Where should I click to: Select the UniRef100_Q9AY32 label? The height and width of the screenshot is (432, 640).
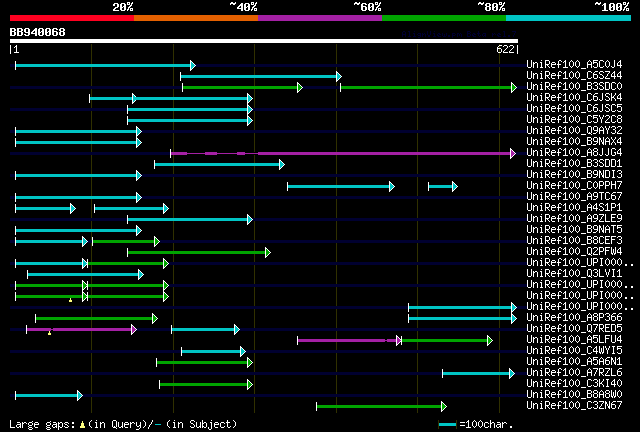pos(574,130)
